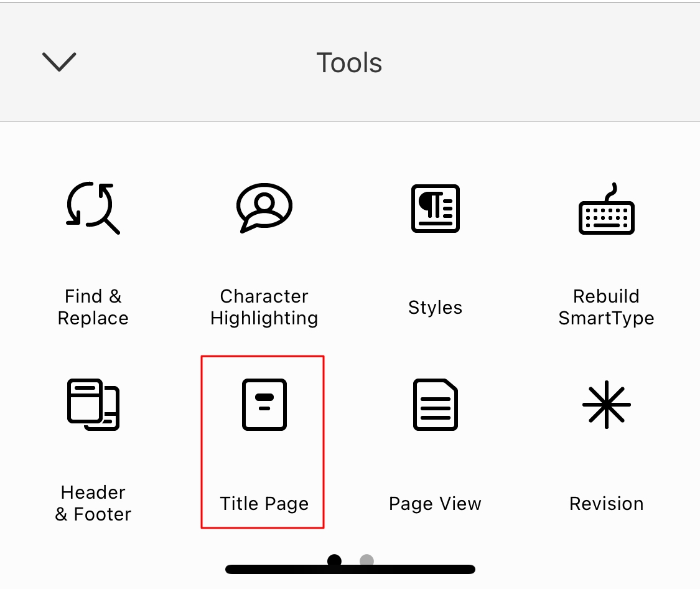Select the first tools page dot
This screenshot has height=589, width=700.
[x=334, y=560]
